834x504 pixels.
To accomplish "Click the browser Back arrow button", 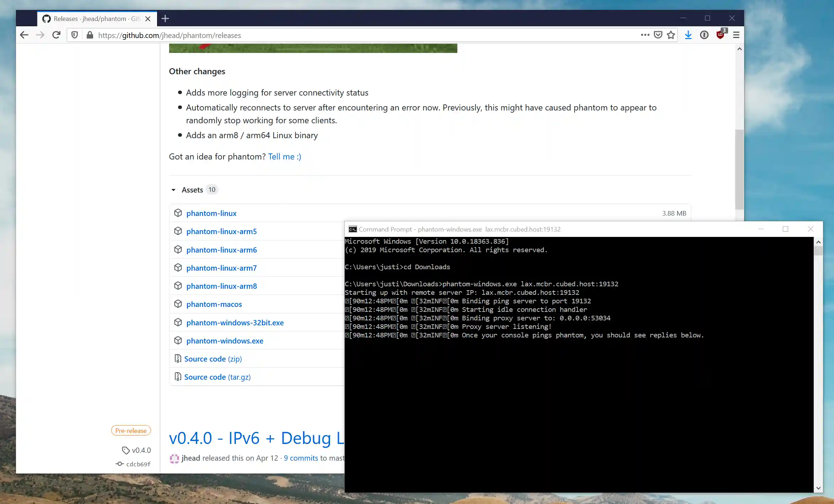I will click(x=24, y=35).
